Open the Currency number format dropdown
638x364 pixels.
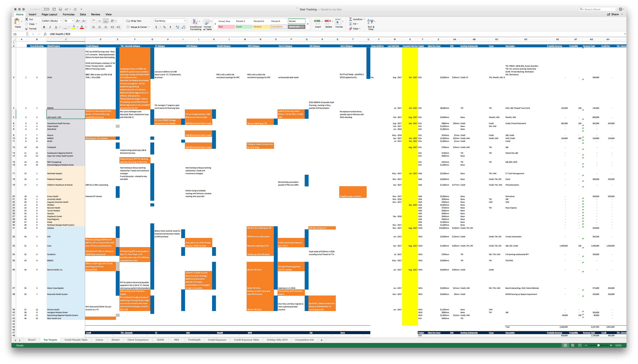185,21
